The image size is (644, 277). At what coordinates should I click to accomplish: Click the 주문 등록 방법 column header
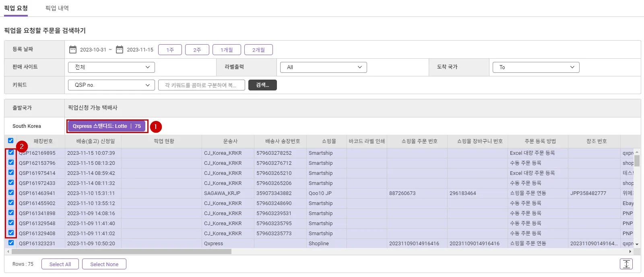[540, 141]
